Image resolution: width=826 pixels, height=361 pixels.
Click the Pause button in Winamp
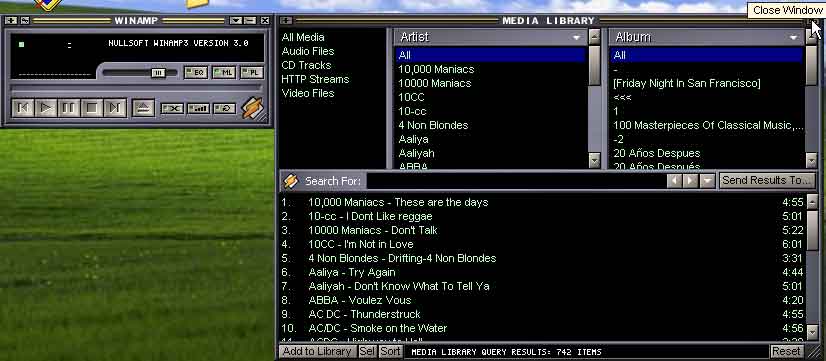click(x=68, y=108)
